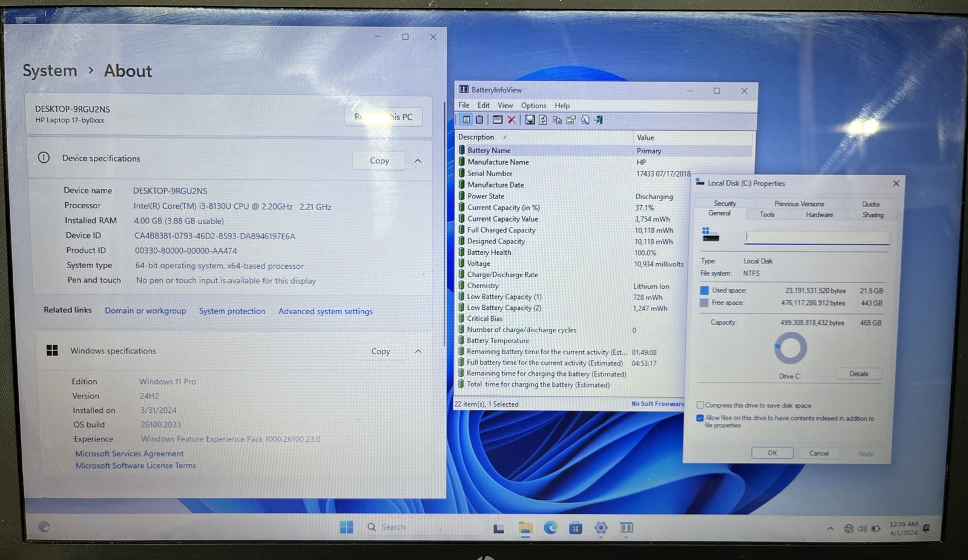Viewport: 968px width, 560px height.
Task: Open the Options menu in BatteryInfoView
Action: pyautogui.click(x=533, y=105)
